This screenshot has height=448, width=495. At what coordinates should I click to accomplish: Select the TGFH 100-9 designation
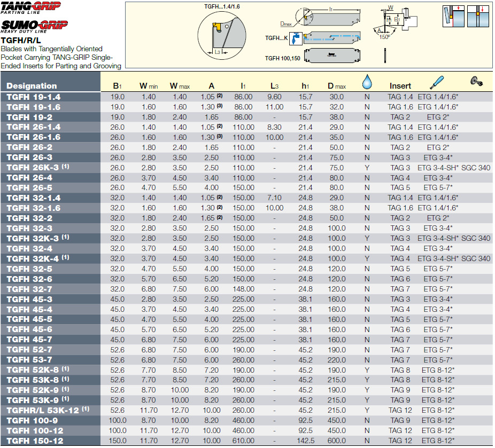[32, 421]
